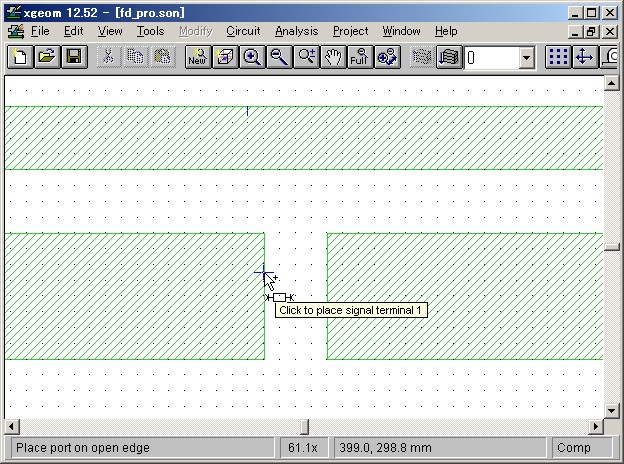The image size is (624, 464).
Task: Click the level number field showing 0
Action: pyautogui.click(x=492, y=58)
